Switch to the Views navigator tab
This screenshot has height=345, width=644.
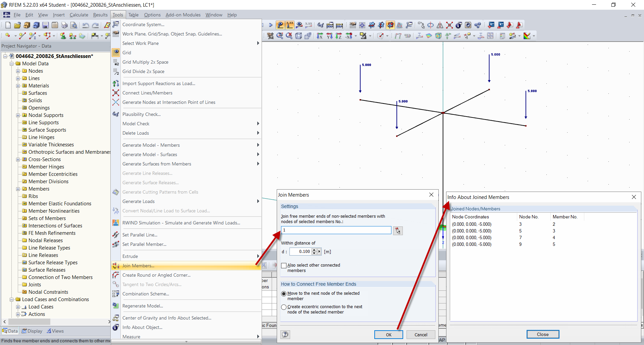click(x=55, y=331)
